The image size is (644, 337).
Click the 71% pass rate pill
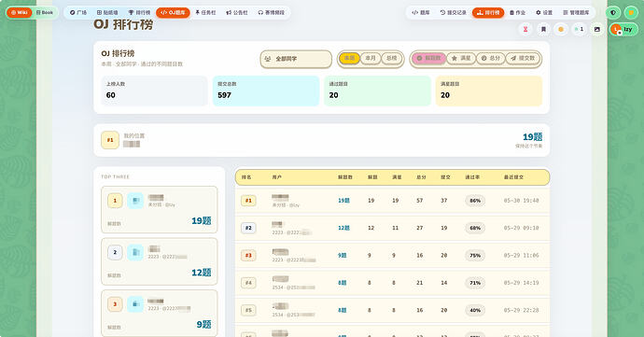(475, 283)
